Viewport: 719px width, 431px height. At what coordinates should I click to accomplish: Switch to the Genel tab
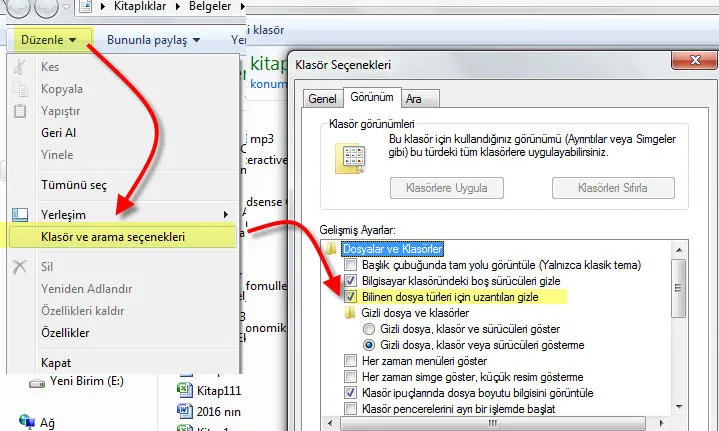[x=322, y=99]
